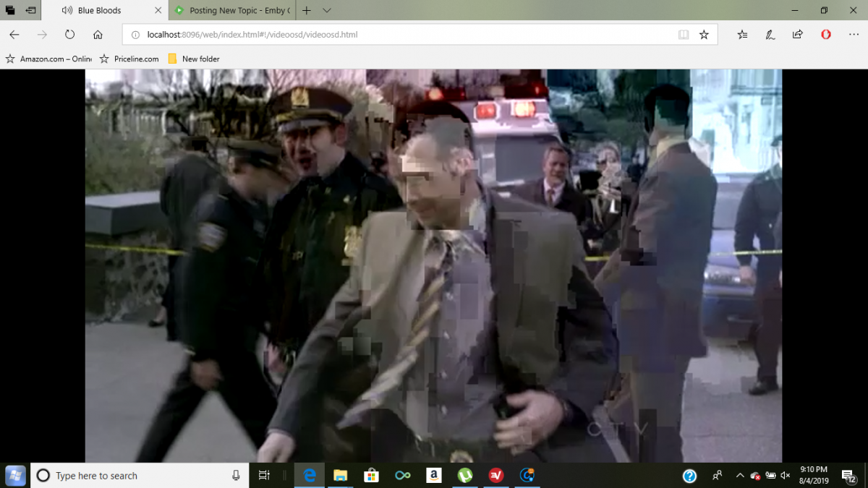Click the taskbar search box
868x488 pixels.
click(139, 475)
